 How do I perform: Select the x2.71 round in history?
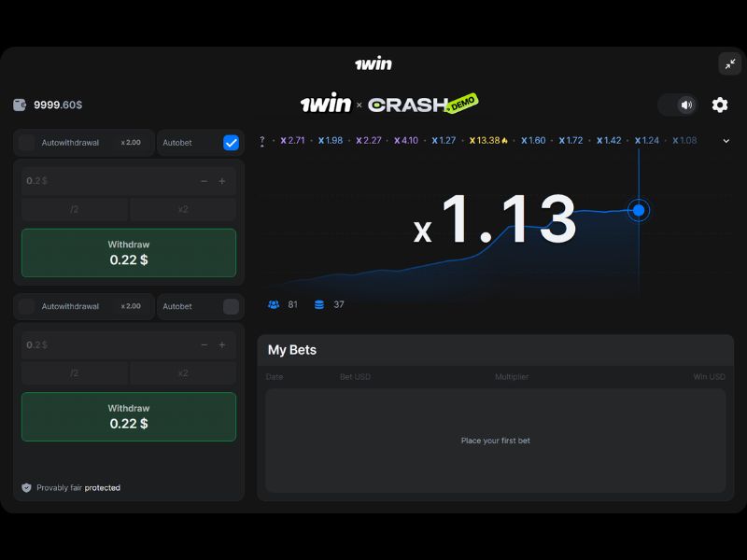click(292, 141)
